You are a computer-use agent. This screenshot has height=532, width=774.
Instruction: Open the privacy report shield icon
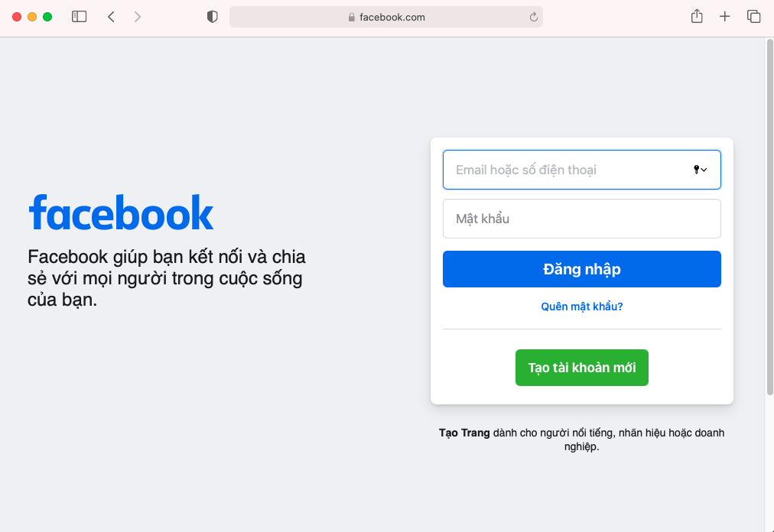coord(213,17)
